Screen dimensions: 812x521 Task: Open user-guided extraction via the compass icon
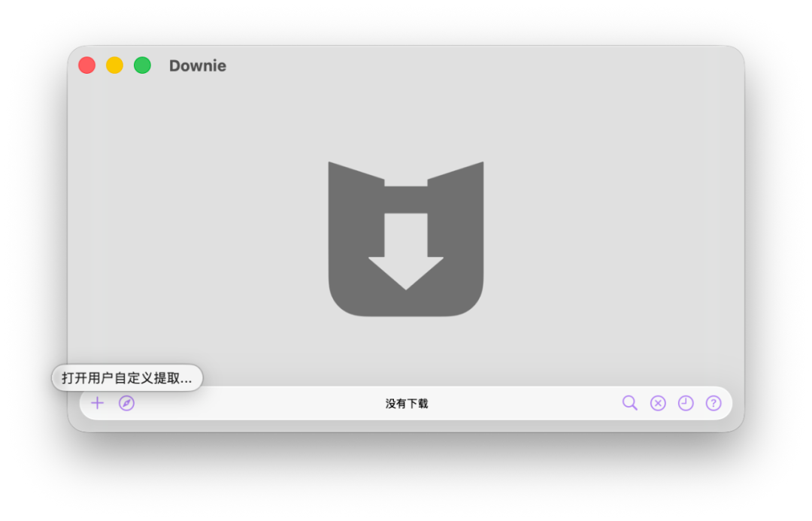point(126,403)
